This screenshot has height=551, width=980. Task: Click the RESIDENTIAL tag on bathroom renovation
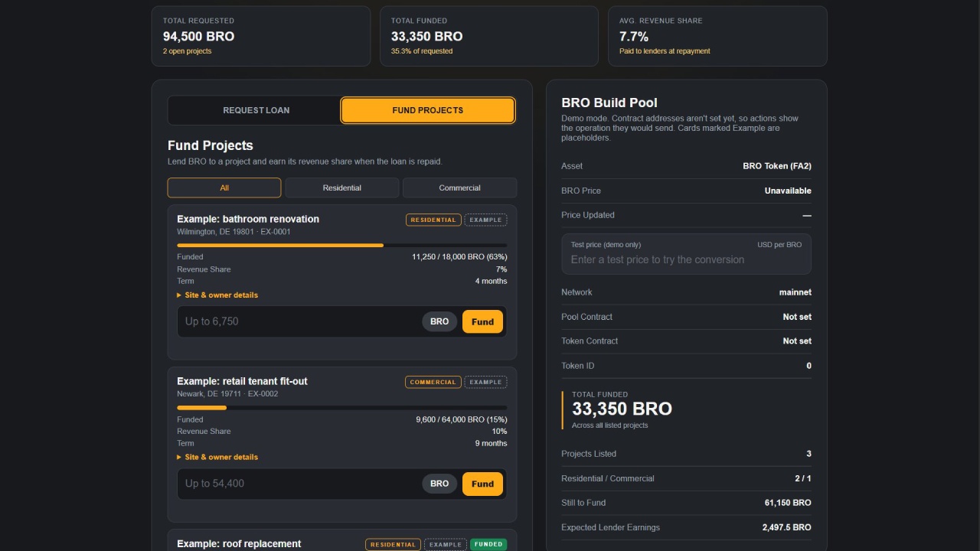coord(433,220)
